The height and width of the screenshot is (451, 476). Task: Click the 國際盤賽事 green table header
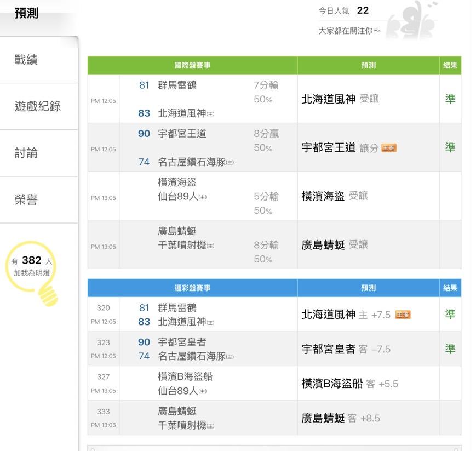tap(192, 65)
